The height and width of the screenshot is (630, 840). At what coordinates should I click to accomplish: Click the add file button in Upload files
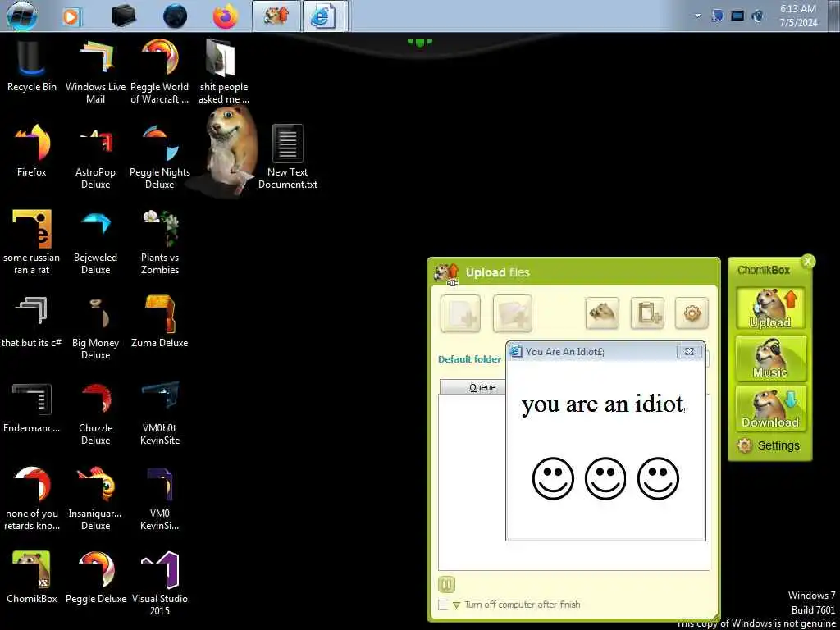[x=460, y=313]
